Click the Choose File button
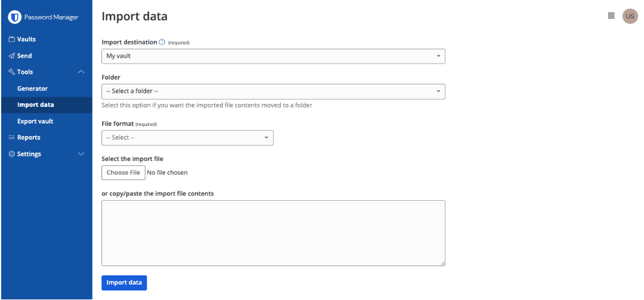The width and height of the screenshot is (644, 300). [x=123, y=173]
